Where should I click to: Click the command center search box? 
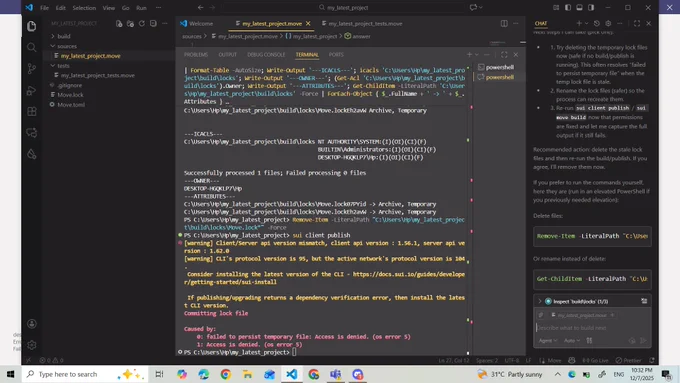coord(343,7)
